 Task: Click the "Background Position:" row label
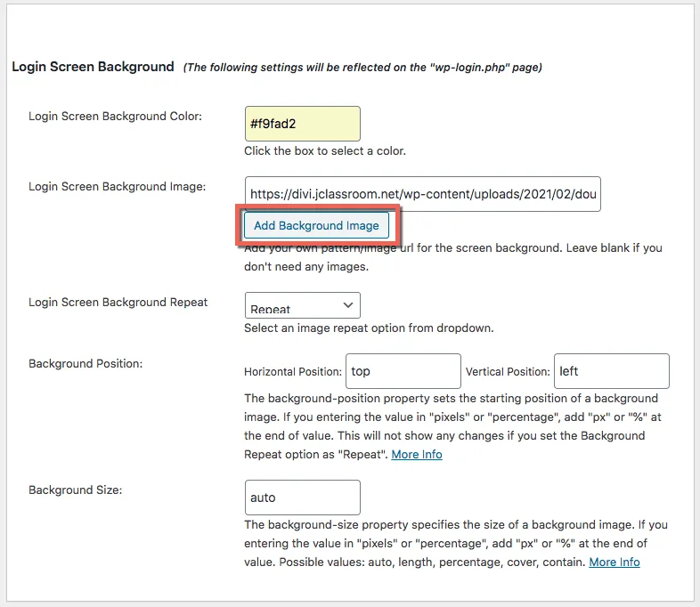tap(85, 363)
